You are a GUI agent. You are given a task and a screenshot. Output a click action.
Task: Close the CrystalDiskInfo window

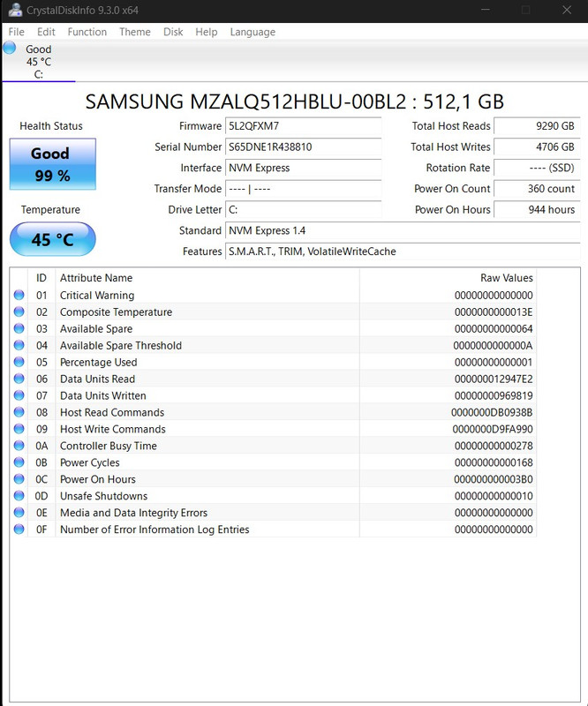click(567, 10)
